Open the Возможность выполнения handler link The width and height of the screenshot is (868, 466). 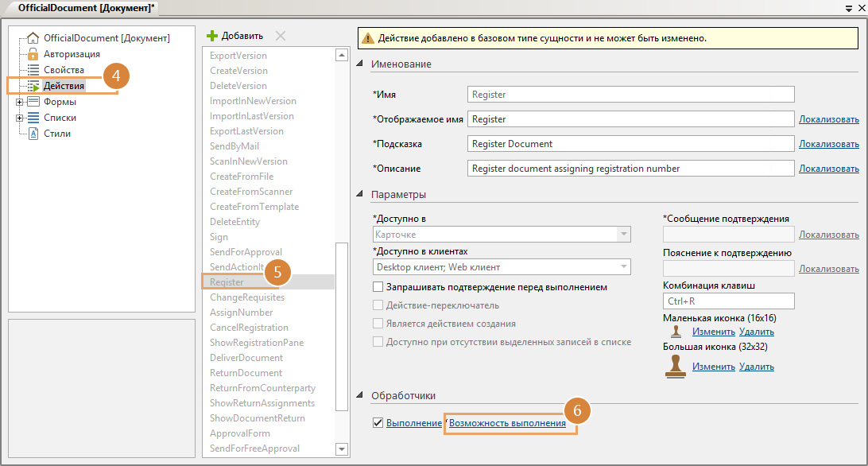(x=507, y=423)
